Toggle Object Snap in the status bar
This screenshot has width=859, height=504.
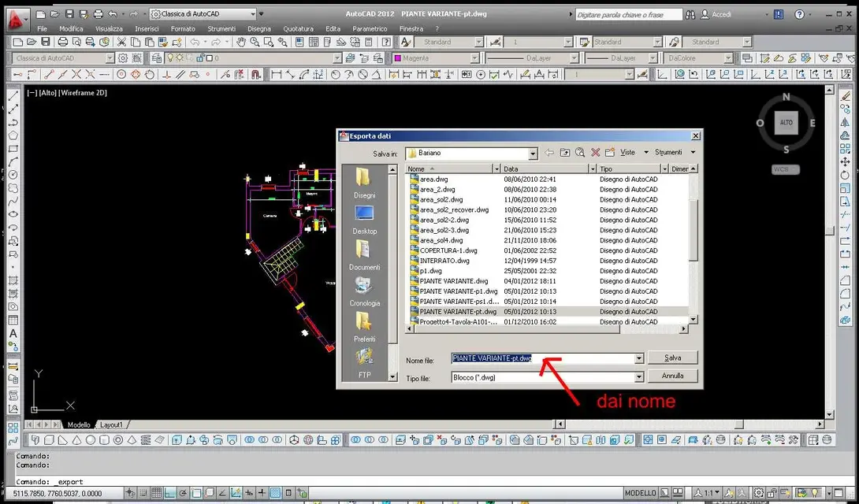tap(196, 493)
